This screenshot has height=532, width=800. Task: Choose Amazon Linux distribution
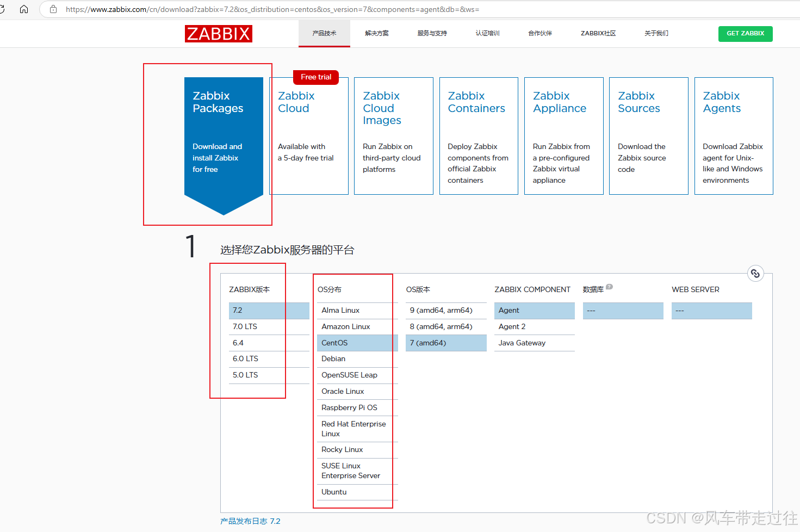[x=358, y=327]
